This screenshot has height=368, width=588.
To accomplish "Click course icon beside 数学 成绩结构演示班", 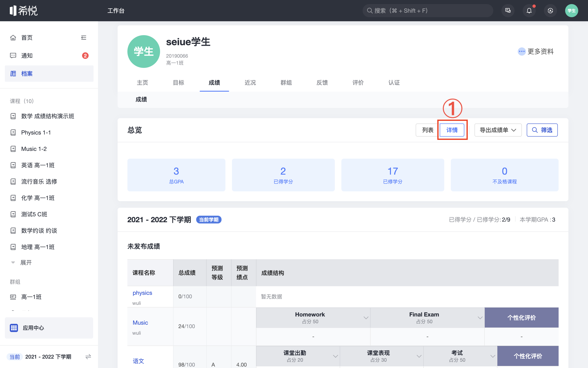I will (13, 116).
